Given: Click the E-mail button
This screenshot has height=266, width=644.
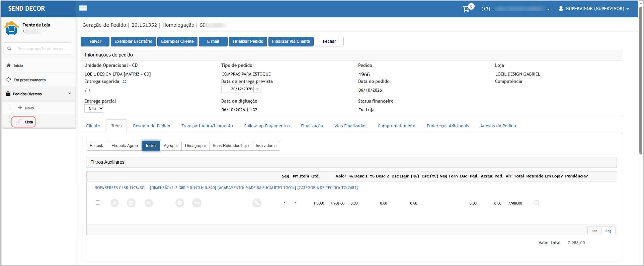Looking at the screenshot, I should coord(213,41).
